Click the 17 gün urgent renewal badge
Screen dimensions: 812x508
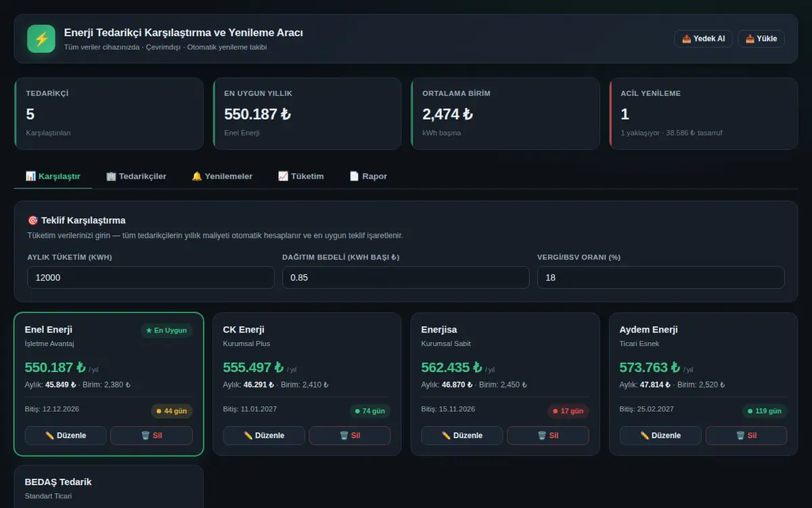tap(568, 411)
